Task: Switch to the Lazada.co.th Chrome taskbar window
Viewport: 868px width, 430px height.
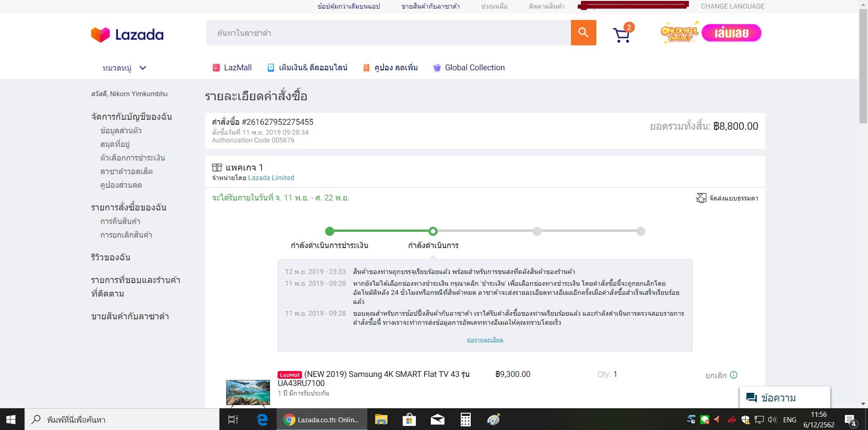Action: (322, 420)
